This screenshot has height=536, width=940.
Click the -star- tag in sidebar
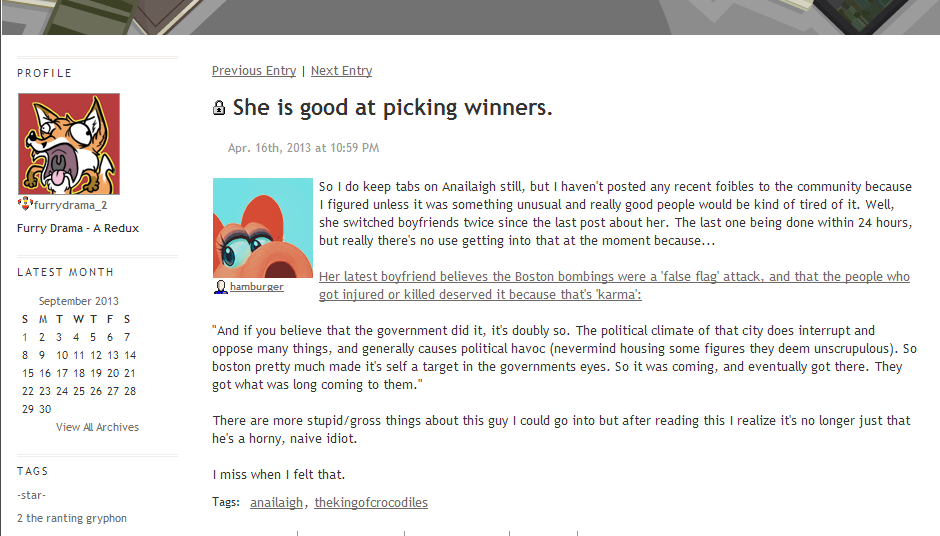click(32, 495)
